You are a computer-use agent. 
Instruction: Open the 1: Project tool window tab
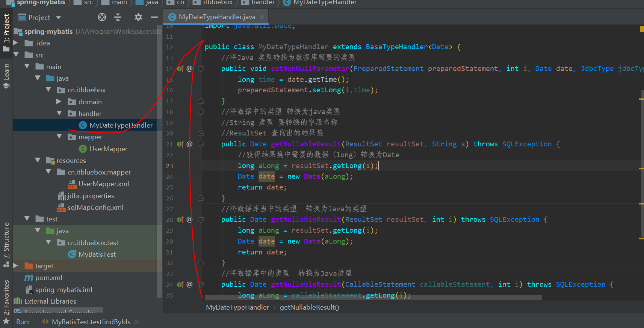[x=6, y=33]
